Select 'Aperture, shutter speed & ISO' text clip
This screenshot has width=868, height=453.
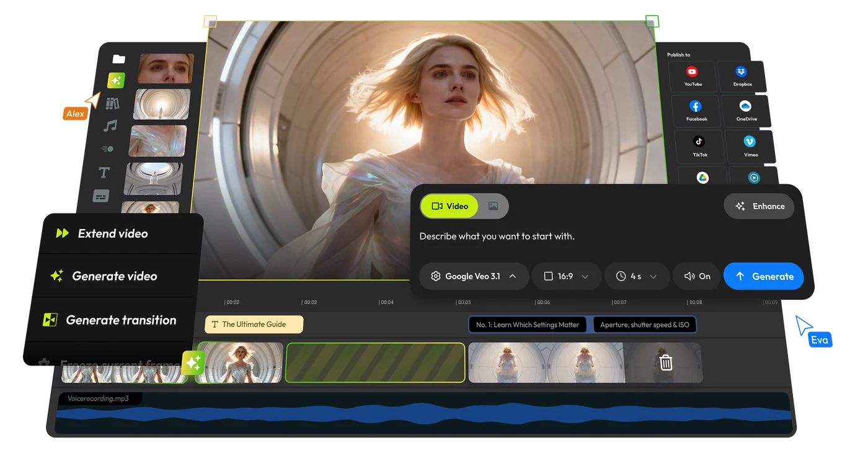[x=645, y=325]
